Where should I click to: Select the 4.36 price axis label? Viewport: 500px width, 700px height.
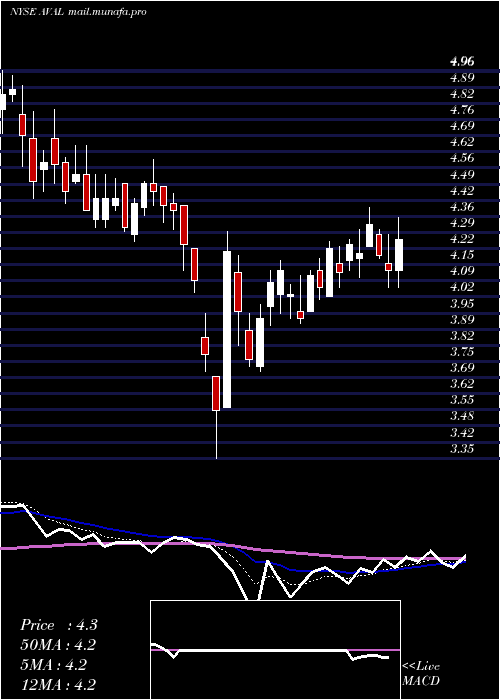462,207
